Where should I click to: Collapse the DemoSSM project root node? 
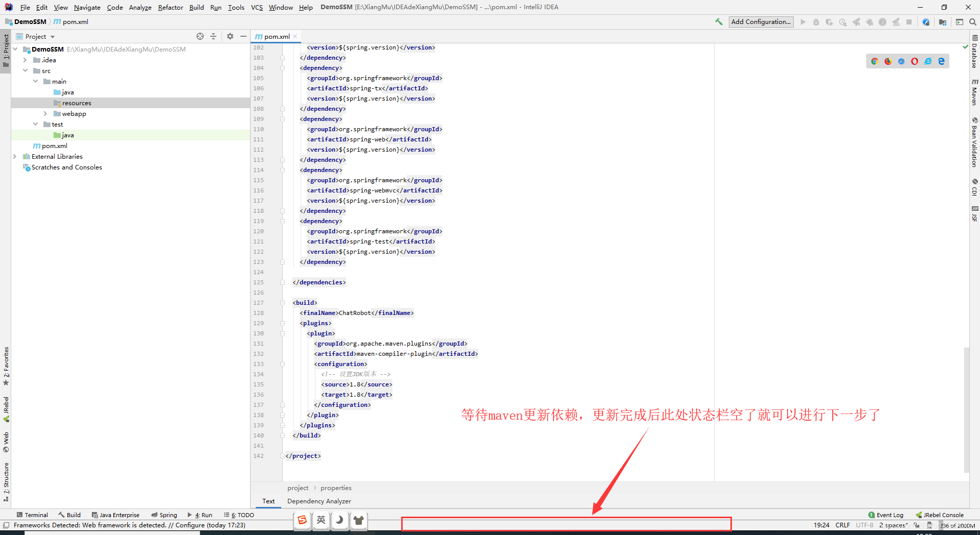[16, 49]
